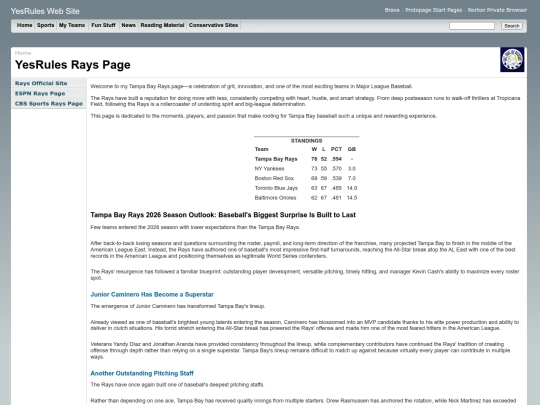Select the Tampa Bay Rays standings row
This screenshot has height=405, width=540.
pyautogui.click(x=306, y=159)
